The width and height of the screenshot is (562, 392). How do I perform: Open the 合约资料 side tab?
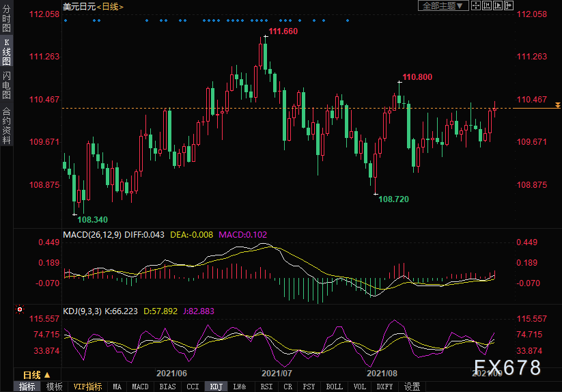[x=6, y=125]
